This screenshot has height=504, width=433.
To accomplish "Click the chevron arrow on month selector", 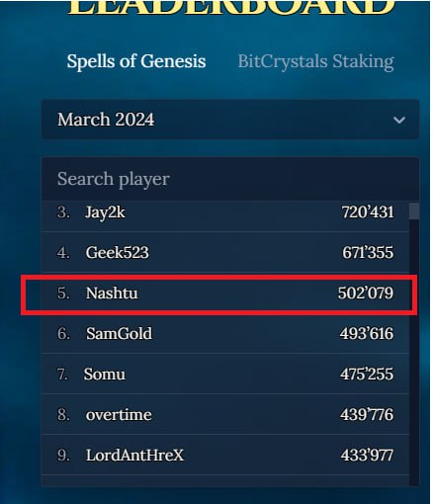I will 399,120.
